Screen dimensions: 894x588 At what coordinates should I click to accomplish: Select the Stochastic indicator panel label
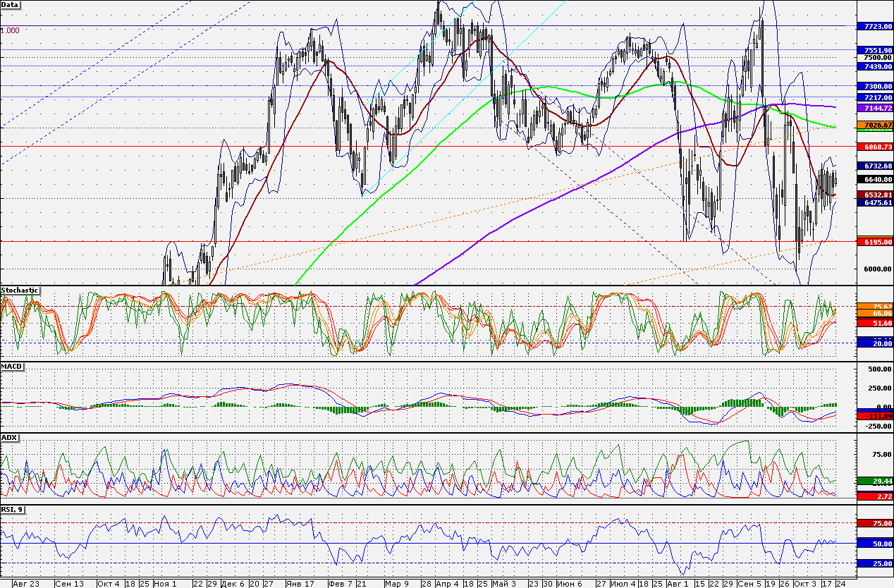tap(19, 290)
